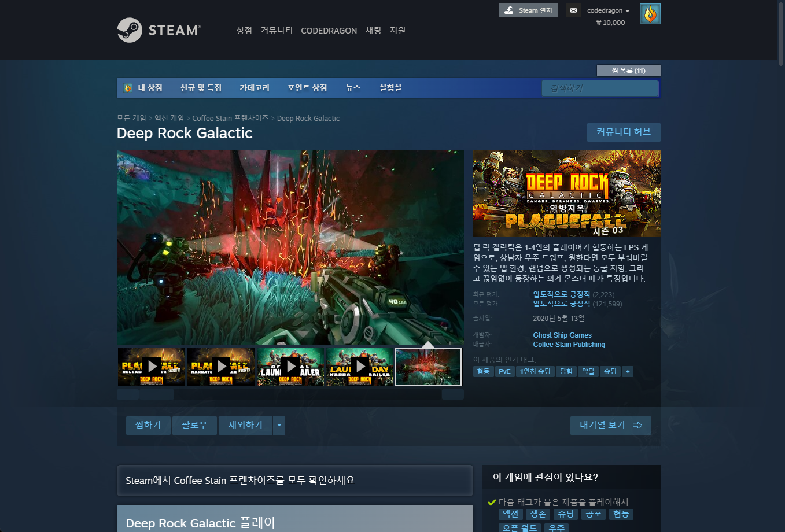
Task: Play the official launch trailer thumbnail
Action: pyautogui.click(x=290, y=367)
